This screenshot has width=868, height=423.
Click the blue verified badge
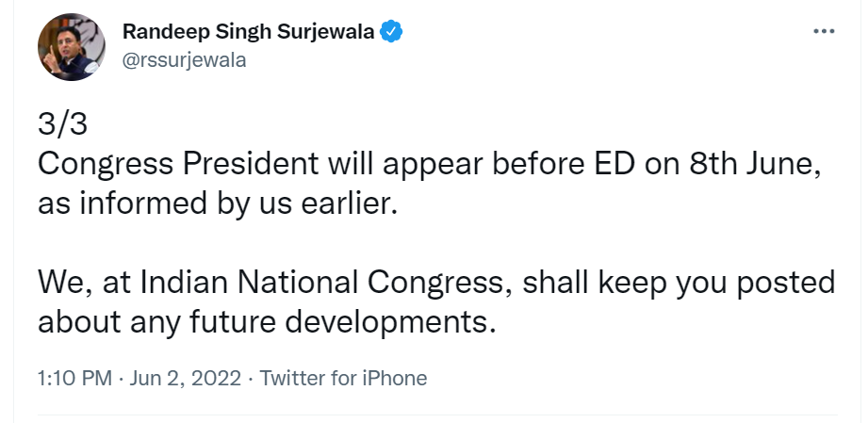pos(391,32)
